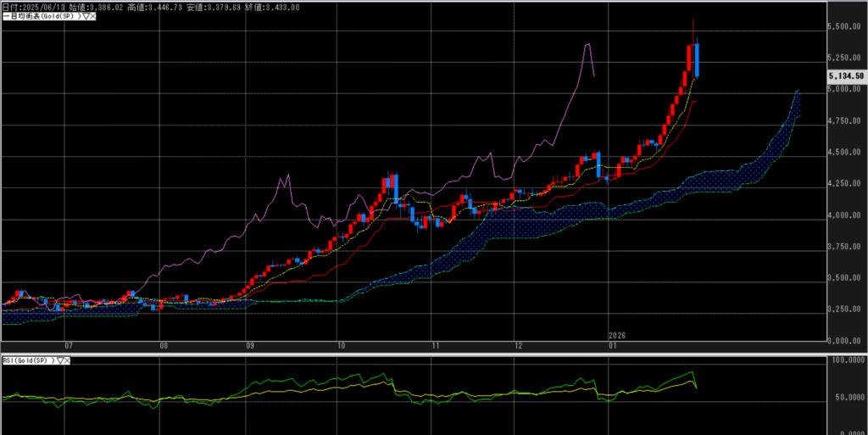Select the 09 month marker on time axis

249,346
